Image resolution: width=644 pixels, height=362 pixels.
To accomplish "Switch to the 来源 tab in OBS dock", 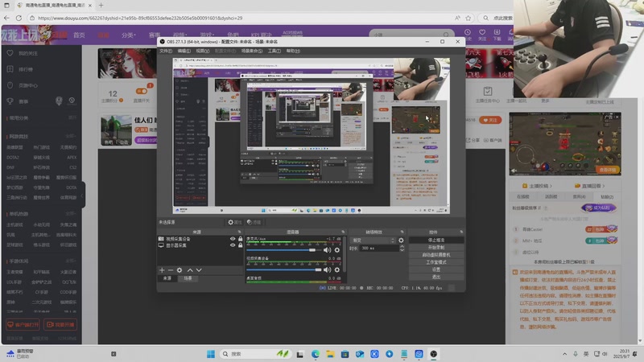I will (167, 278).
